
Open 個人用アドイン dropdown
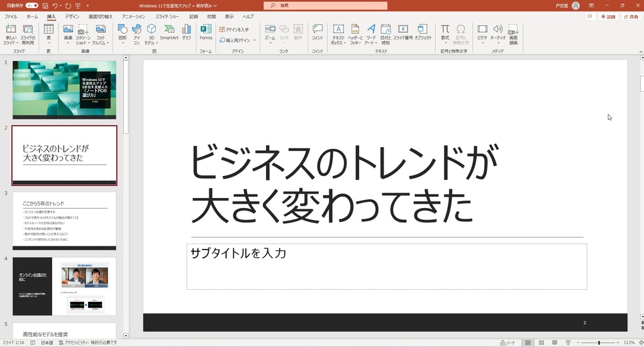(237, 40)
